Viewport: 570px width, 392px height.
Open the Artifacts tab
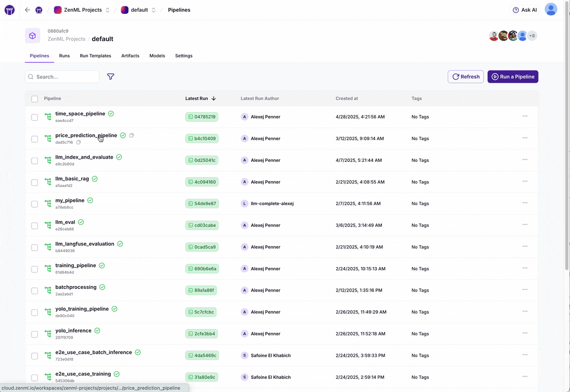tap(130, 56)
